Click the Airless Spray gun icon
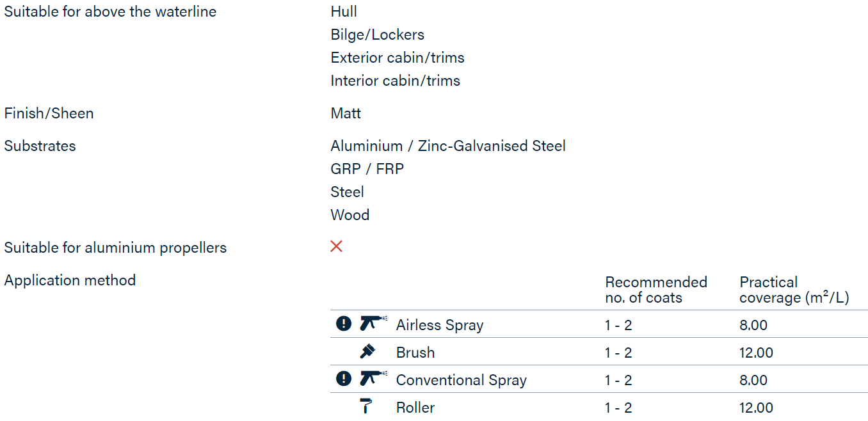Image resolution: width=868 pixels, height=421 pixels. tap(374, 323)
